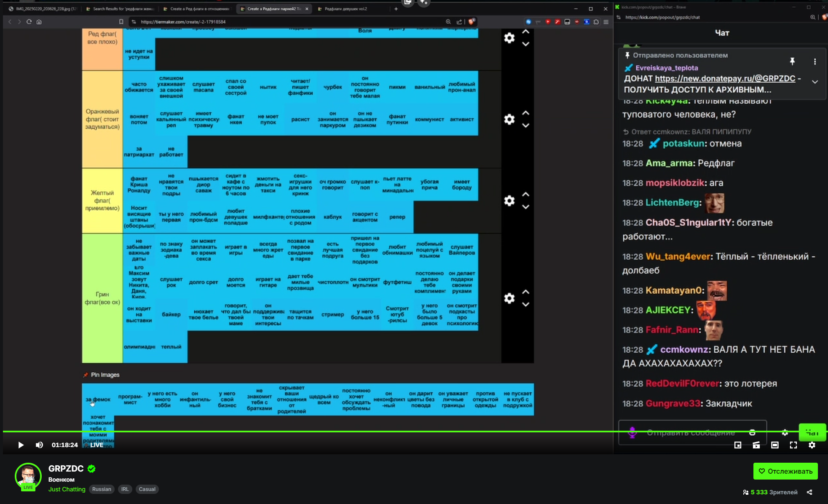The height and width of the screenshot is (504, 828).
Task: Zoom the kick.com chat popout window
Action: coord(812,17)
